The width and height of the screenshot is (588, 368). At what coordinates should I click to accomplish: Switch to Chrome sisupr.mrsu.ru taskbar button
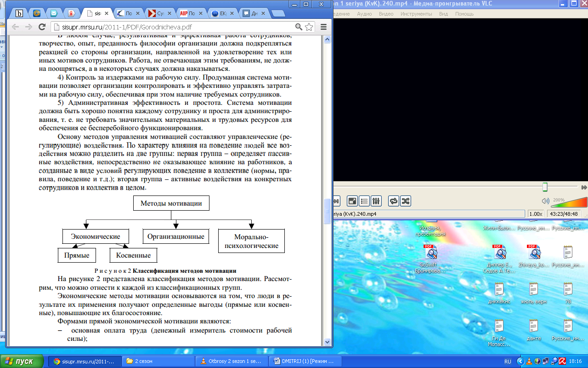85,361
